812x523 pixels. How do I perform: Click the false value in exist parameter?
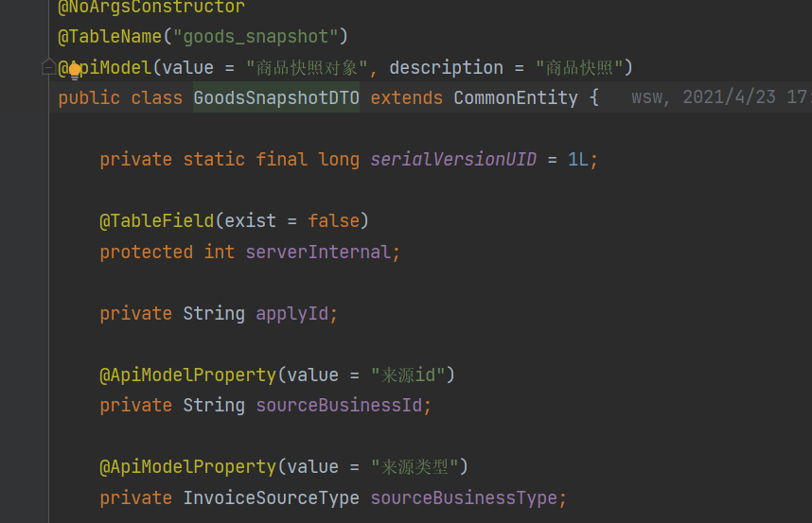point(333,220)
